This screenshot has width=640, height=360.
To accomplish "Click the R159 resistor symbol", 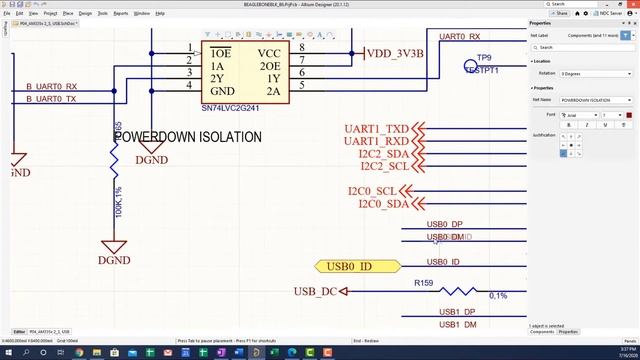I will pyautogui.click(x=458, y=291).
